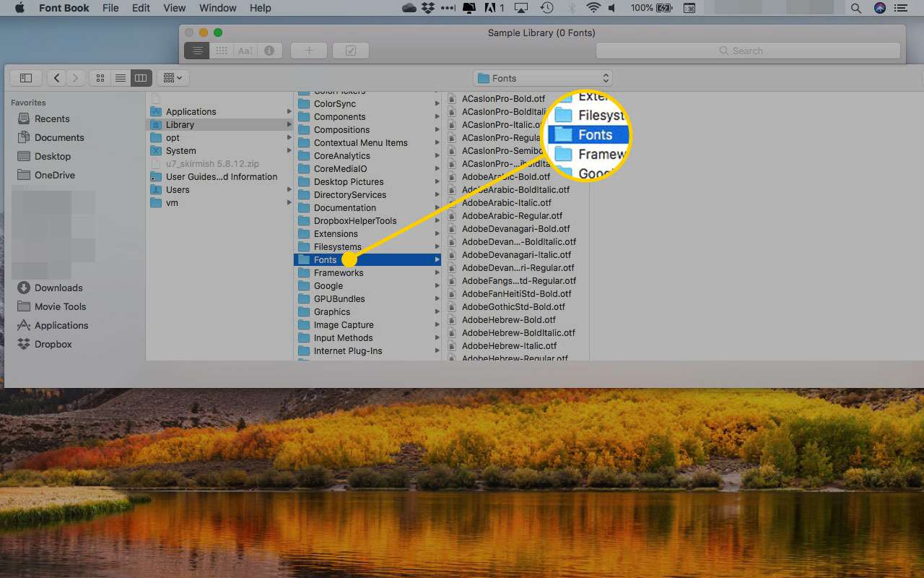Switch to icon view in file dialog

(100, 78)
